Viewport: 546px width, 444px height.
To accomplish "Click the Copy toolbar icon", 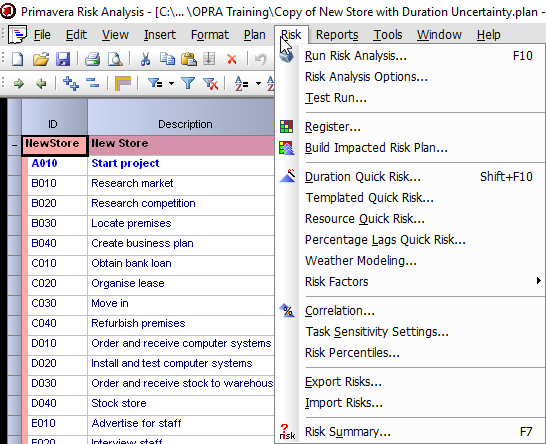I will [167, 59].
